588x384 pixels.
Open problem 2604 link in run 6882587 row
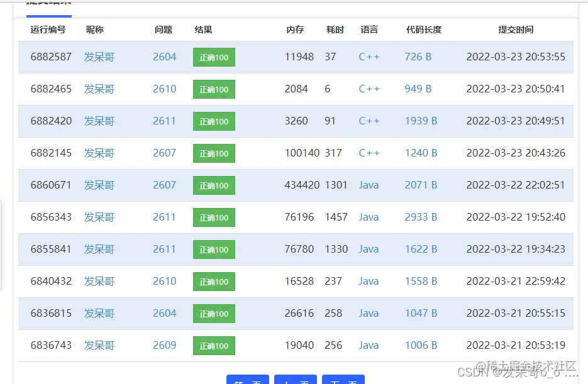(164, 57)
